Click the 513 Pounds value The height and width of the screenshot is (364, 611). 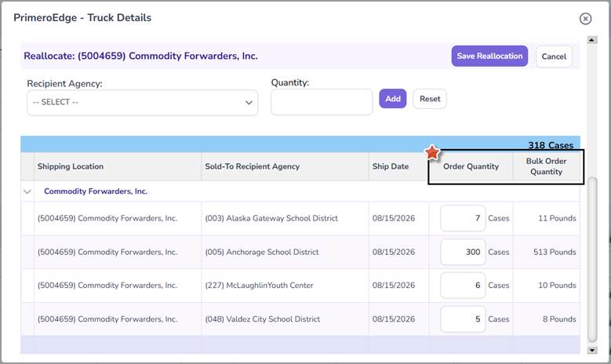555,252
